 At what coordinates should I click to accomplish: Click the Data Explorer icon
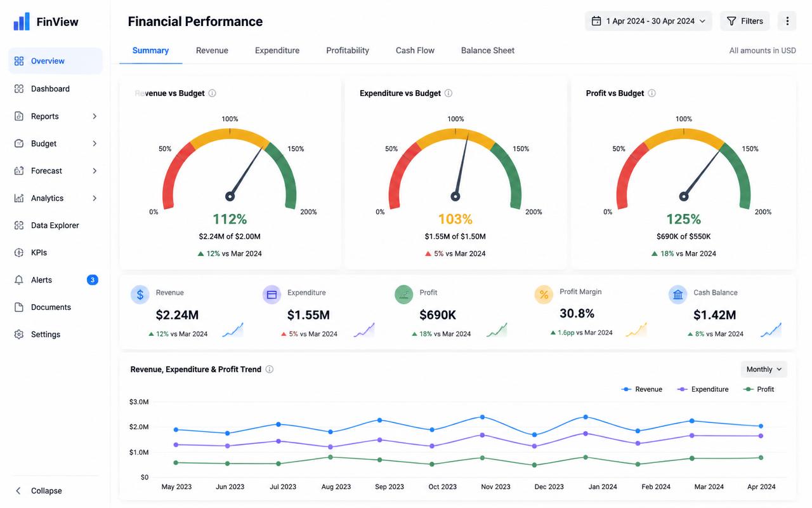(x=19, y=225)
